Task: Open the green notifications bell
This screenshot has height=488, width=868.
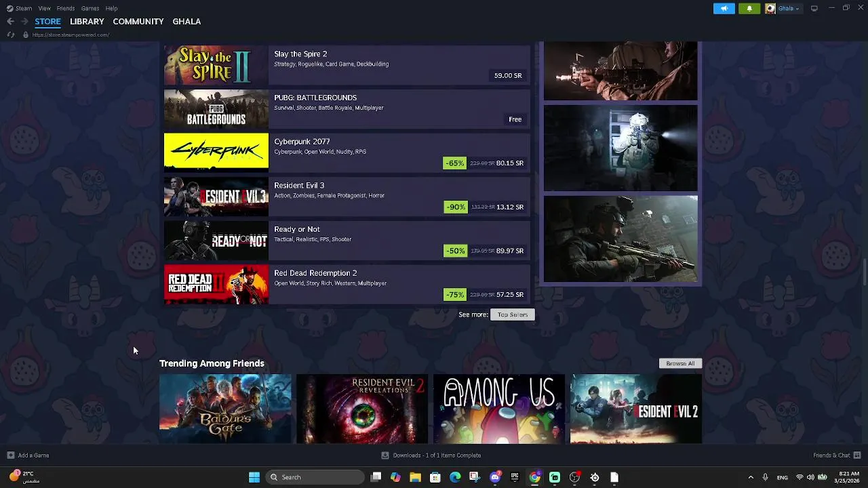Action: click(x=749, y=8)
